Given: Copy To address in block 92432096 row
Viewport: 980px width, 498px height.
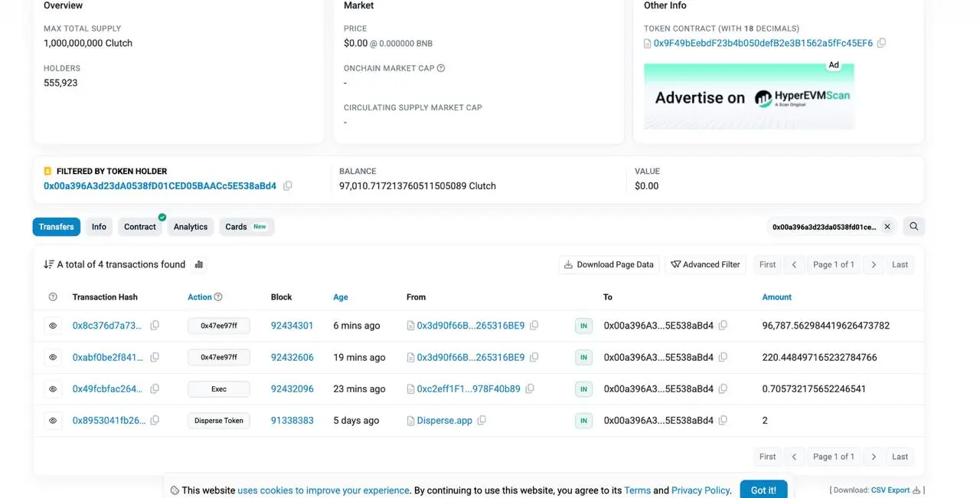Looking at the screenshot, I should 723,389.
